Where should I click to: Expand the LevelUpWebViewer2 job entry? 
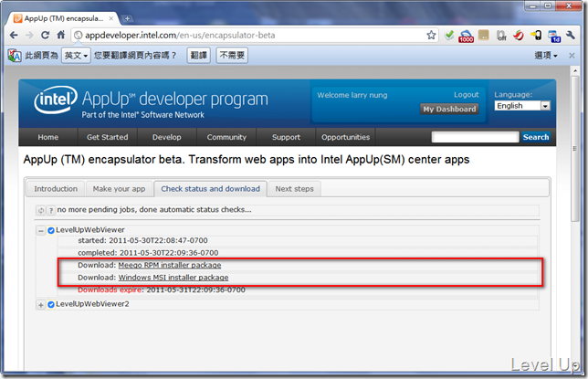click(x=41, y=305)
